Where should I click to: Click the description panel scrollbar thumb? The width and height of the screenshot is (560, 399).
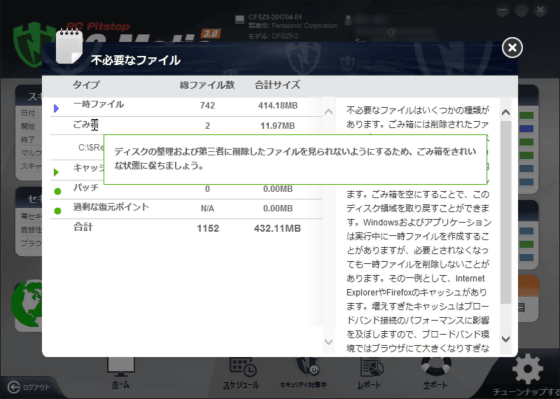[x=506, y=213]
